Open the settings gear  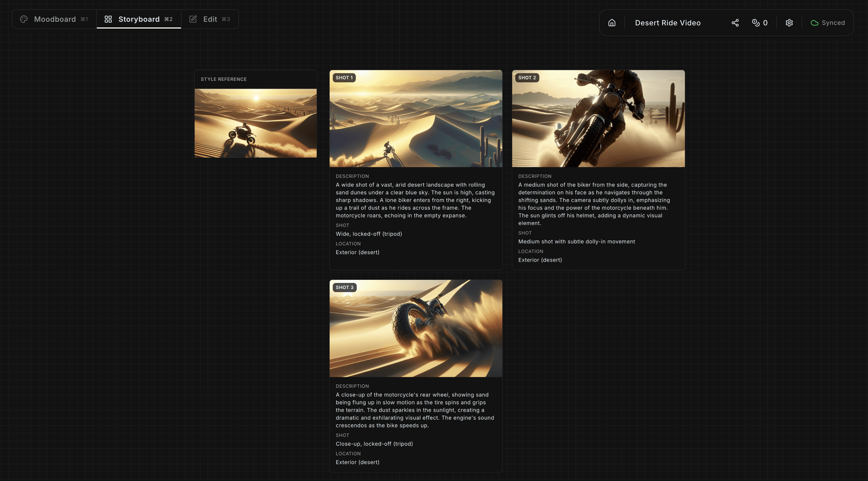click(789, 23)
